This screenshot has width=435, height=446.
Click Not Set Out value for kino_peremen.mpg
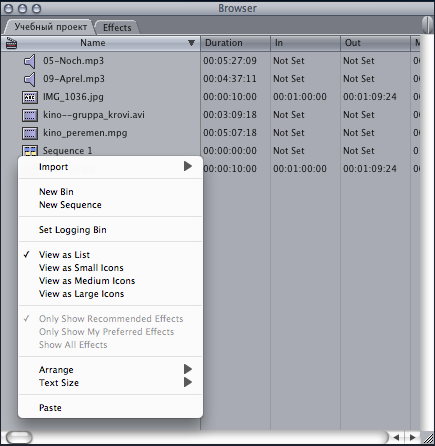pyautogui.click(x=359, y=133)
